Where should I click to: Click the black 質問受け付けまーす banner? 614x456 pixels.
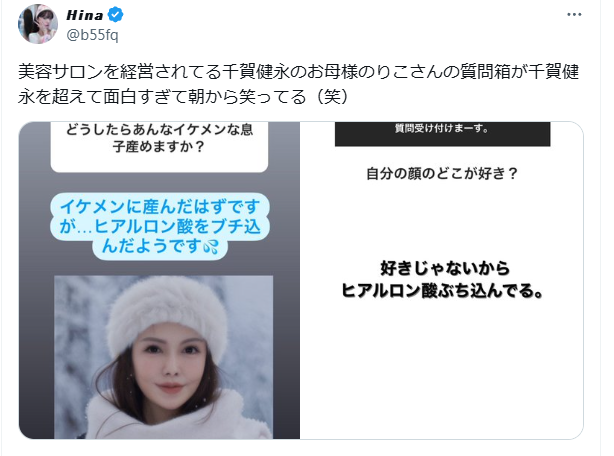[x=442, y=134]
